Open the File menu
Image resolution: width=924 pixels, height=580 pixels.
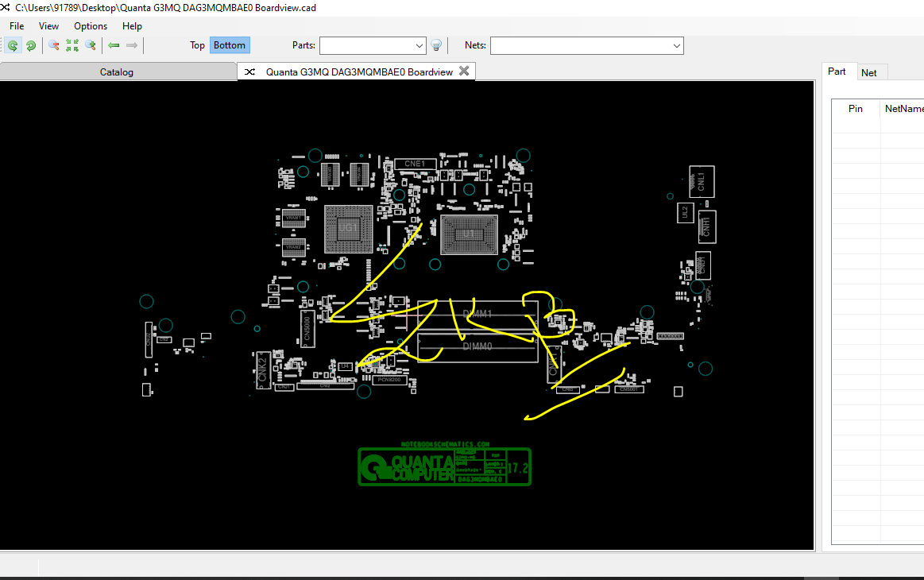[x=17, y=26]
